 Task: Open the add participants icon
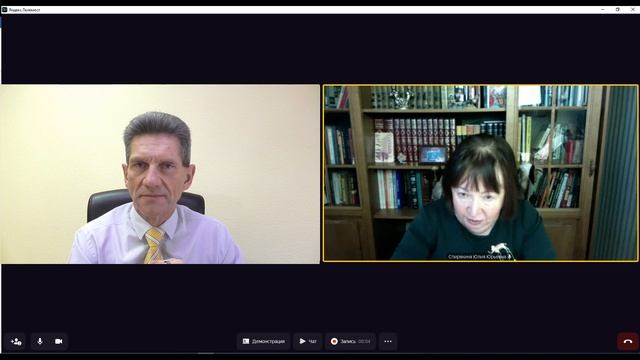coord(16,341)
